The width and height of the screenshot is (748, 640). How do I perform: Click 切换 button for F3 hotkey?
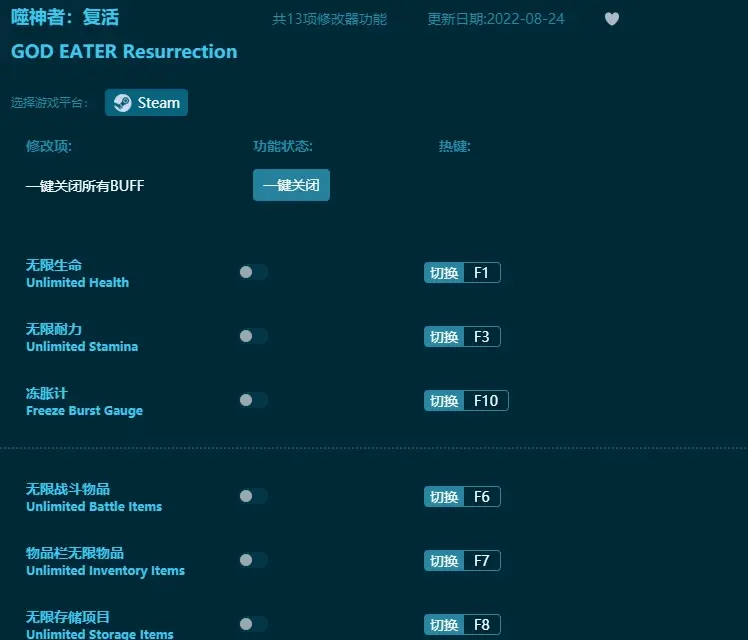tap(444, 337)
